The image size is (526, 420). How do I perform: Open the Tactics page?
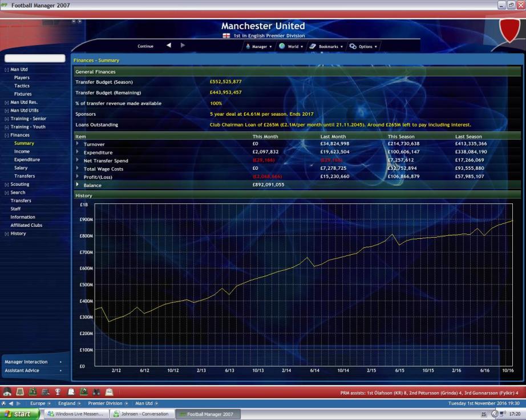pyautogui.click(x=22, y=86)
